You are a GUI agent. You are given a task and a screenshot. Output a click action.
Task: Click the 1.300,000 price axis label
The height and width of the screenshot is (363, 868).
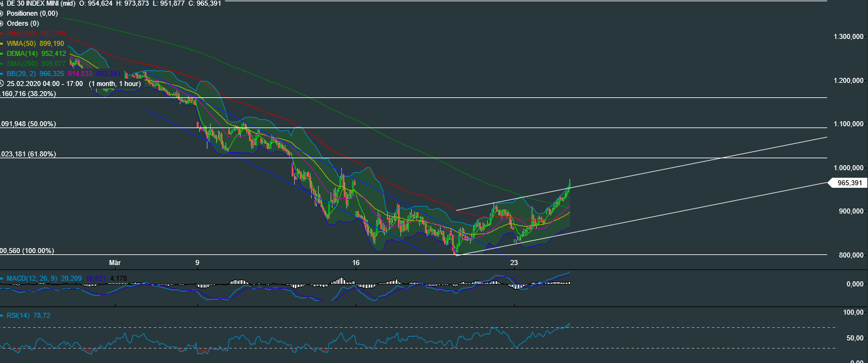pyautogui.click(x=850, y=37)
